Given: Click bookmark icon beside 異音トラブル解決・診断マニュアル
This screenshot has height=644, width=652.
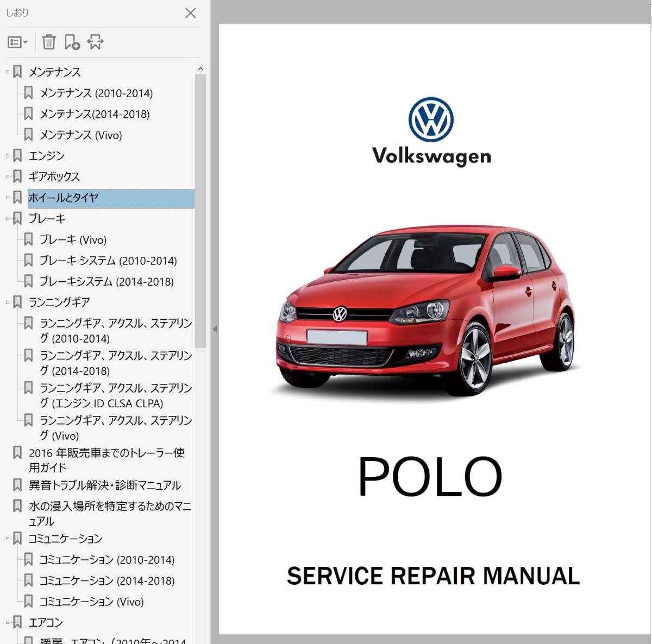Looking at the screenshot, I should coord(17,485).
